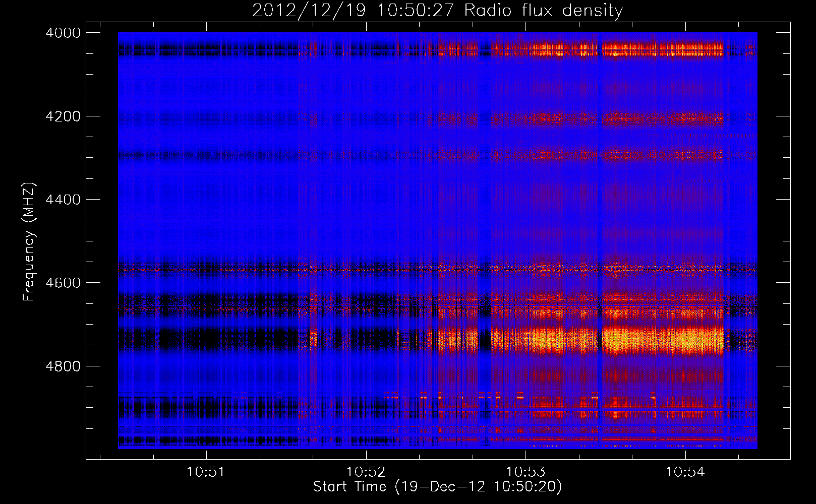Viewport: 816px width, 504px height.
Task: Select the 'Frequency (MHZ)' axis label
Action: coord(29,242)
